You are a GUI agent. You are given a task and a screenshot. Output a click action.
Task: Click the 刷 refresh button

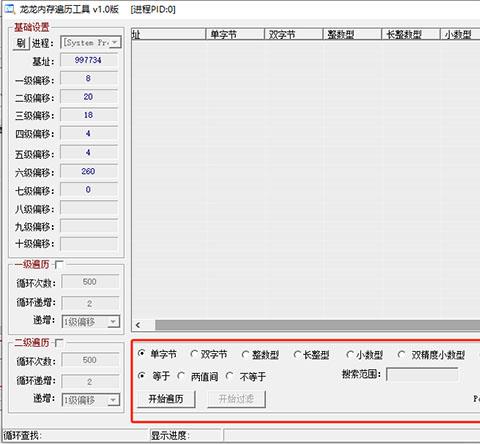[x=21, y=43]
